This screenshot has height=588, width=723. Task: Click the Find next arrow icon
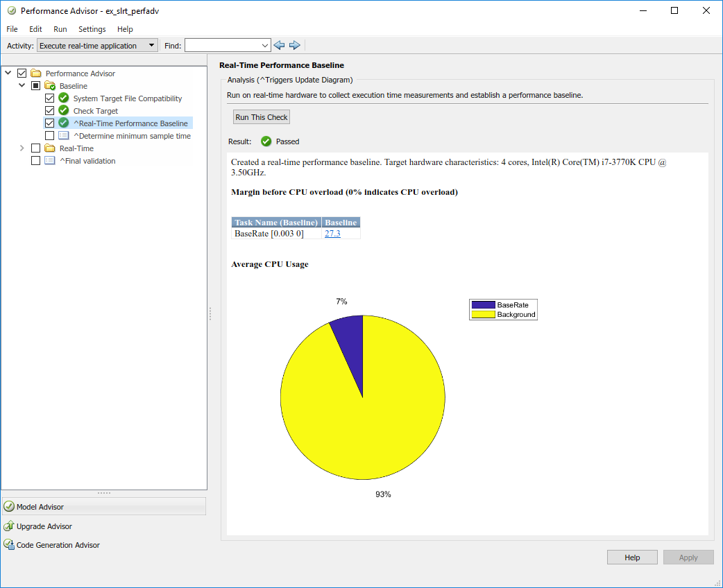click(x=295, y=45)
